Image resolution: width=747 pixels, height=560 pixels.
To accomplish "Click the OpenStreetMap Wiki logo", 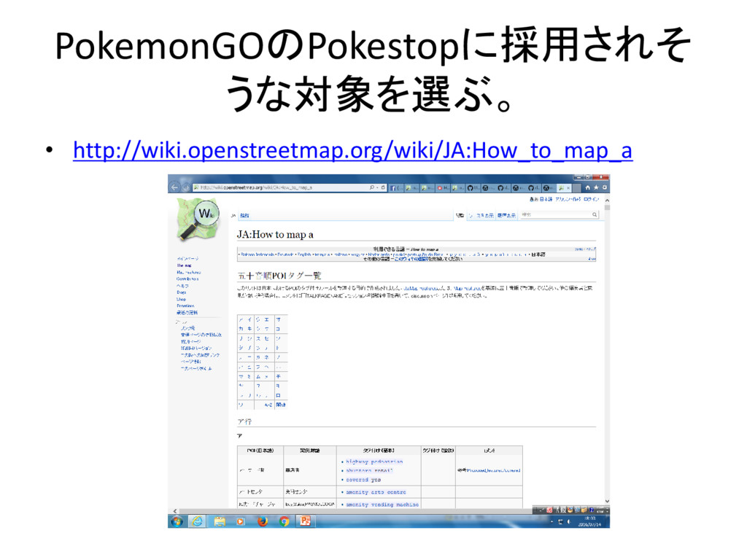I will 198,219.
